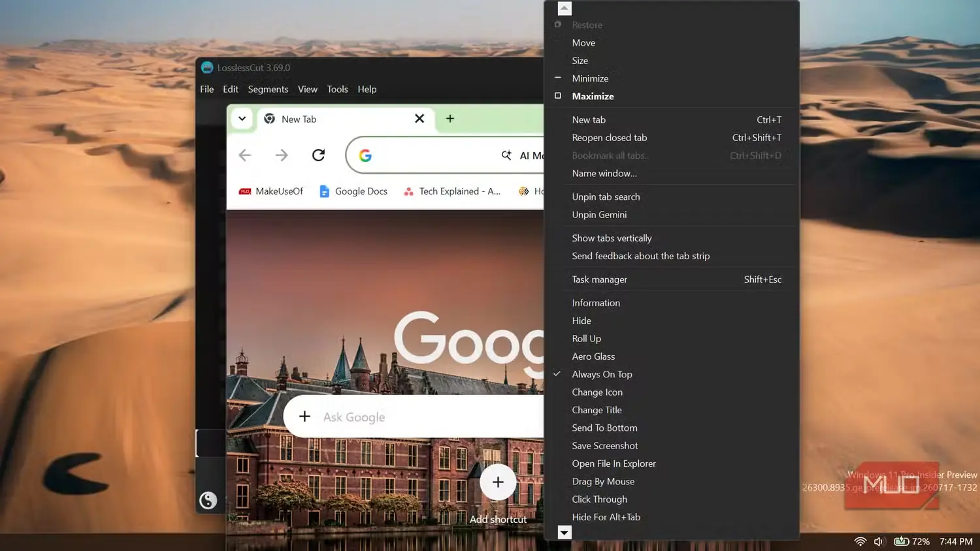Toggle the Always On Top option
Image resolution: width=980 pixels, height=551 pixels.
(x=672, y=374)
